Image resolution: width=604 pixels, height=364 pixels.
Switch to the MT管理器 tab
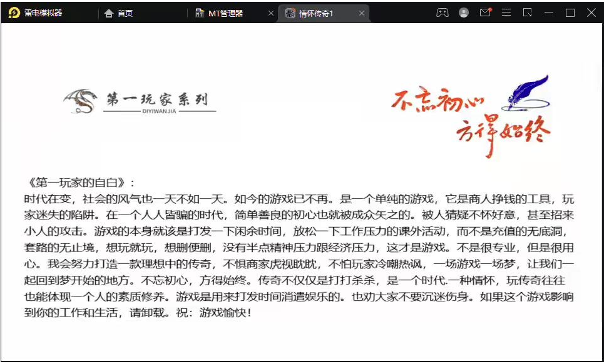pyautogui.click(x=220, y=13)
